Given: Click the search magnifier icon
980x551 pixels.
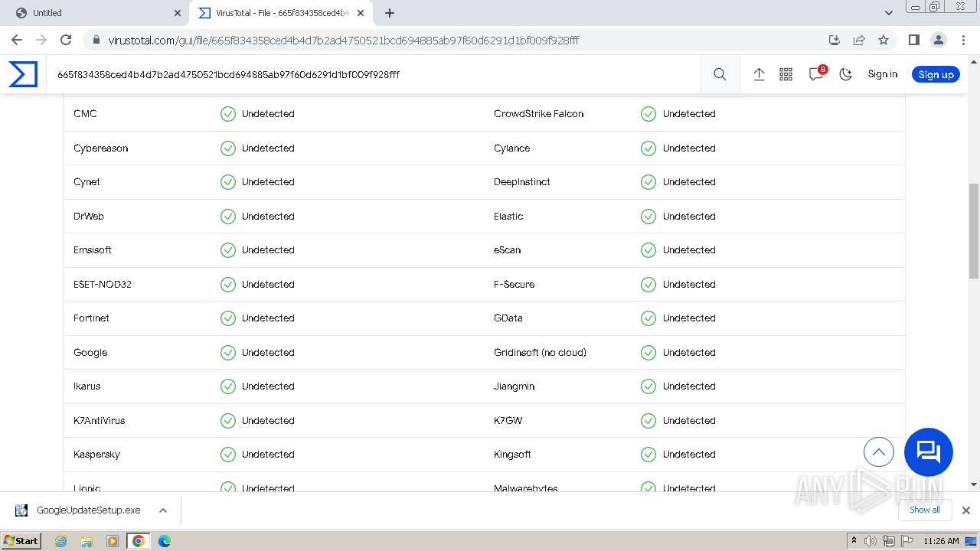Looking at the screenshot, I should pyautogui.click(x=720, y=74).
